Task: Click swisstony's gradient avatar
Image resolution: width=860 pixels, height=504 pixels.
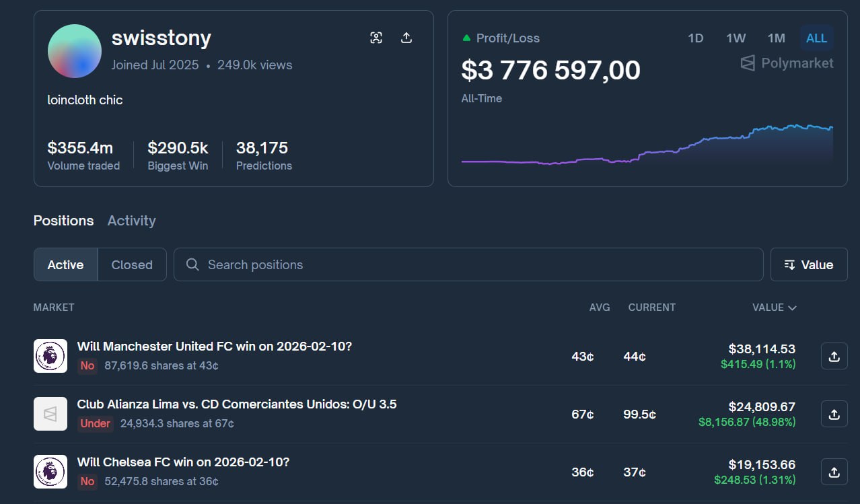Action: click(x=74, y=51)
